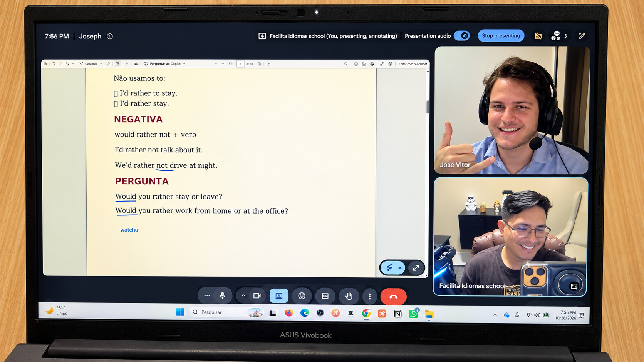Open Google Chrome from the taskbar
The width and height of the screenshot is (644, 362).
(x=366, y=314)
